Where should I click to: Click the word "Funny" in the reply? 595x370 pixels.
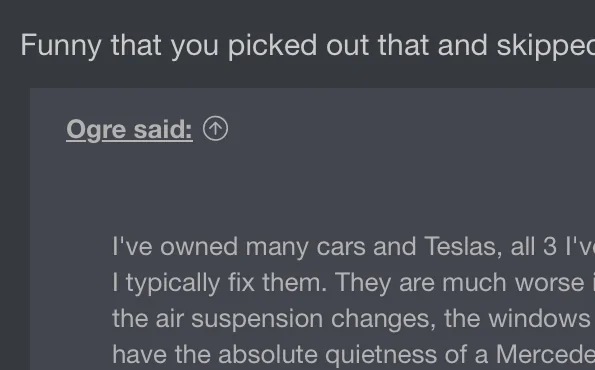tap(61, 46)
